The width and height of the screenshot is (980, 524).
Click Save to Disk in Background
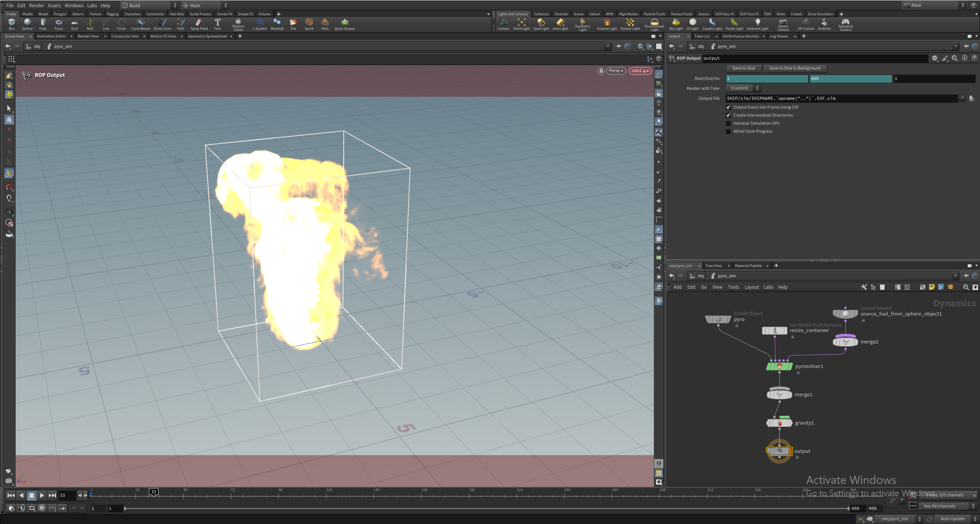pyautogui.click(x=794, y=68)
